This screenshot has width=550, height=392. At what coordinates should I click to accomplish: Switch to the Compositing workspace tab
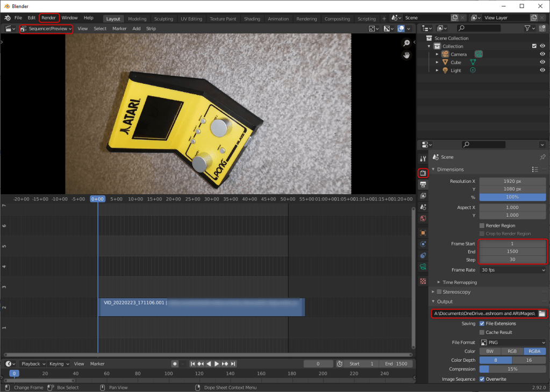coord(337,19)
